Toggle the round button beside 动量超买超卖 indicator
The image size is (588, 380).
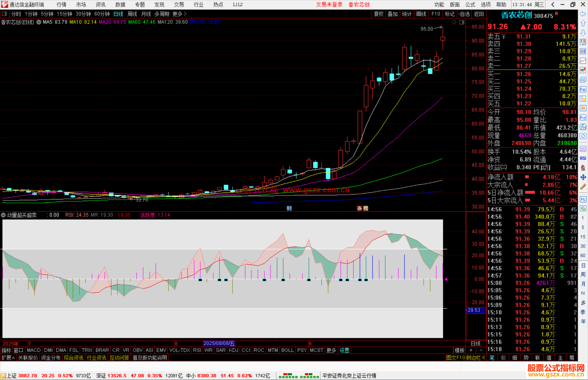click(x=3, y=215)
